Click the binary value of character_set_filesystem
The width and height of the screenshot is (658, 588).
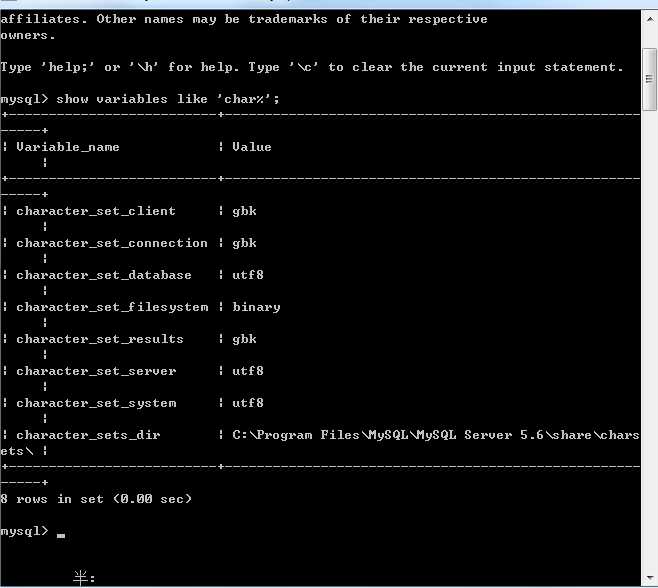point(256,307)
